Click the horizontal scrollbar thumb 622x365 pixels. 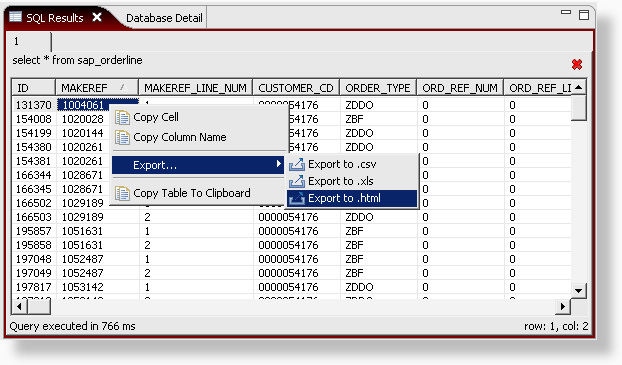click(x=39, y=306)
